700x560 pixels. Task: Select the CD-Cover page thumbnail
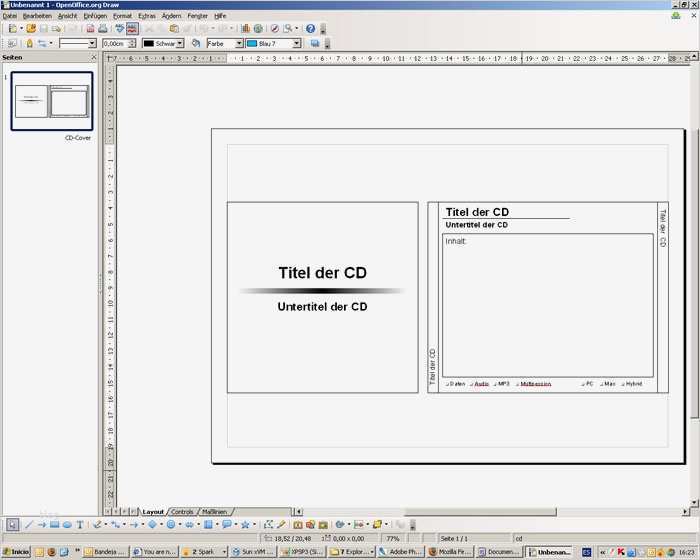52,101
